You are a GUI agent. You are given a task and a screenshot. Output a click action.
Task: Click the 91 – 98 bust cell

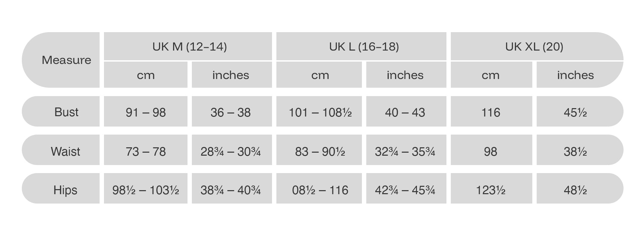click(x=146, y=112)
